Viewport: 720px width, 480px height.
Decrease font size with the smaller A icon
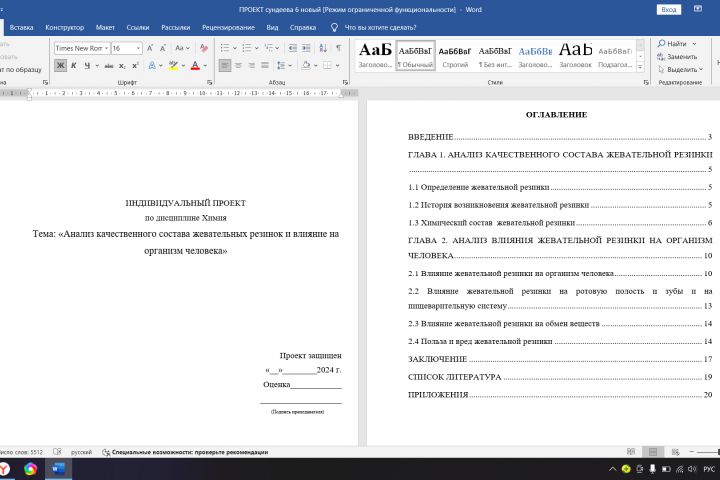[x=163, y=48]
